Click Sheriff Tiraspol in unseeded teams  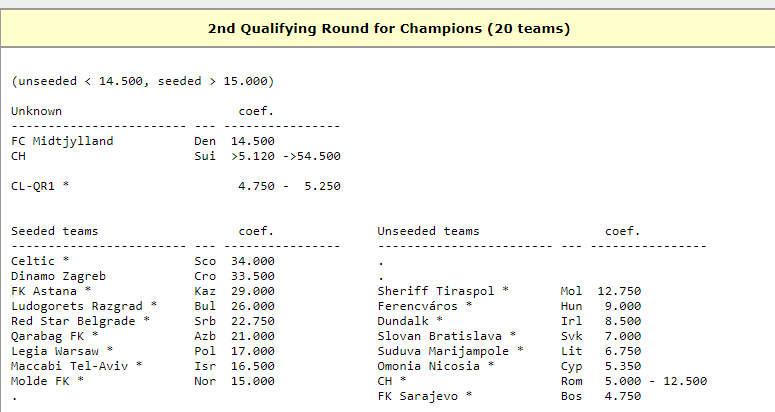coord(436,291)
